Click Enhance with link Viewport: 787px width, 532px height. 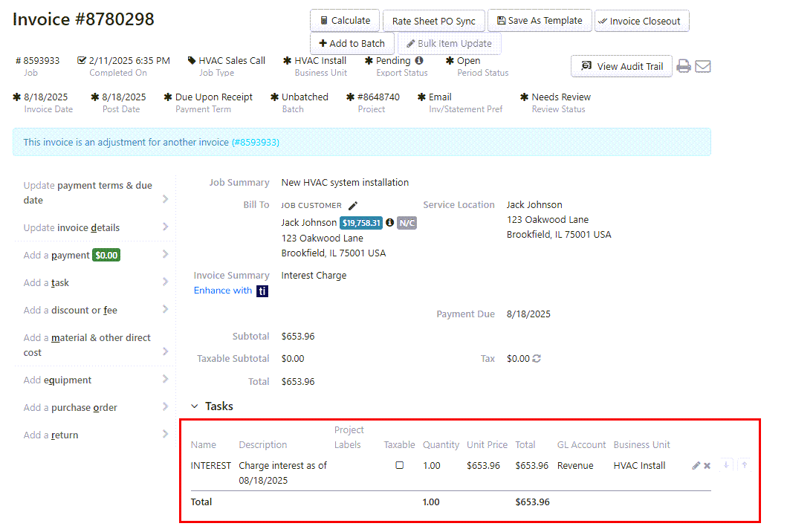click(x=223, y=291)
